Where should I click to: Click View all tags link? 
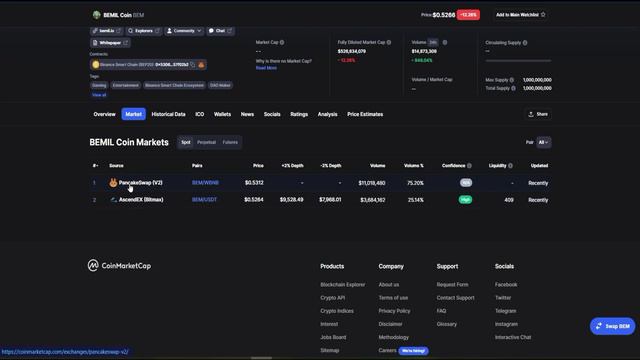point(99,95)
